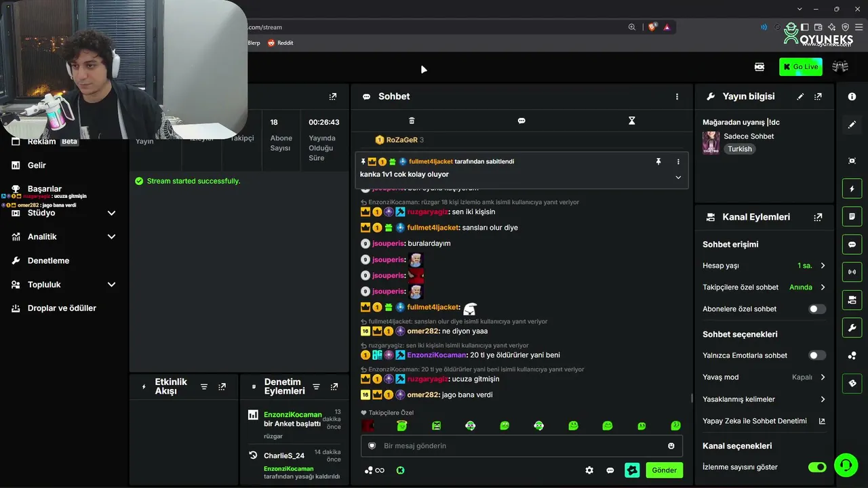Open the info icon in right sidebar
This screenshot has width=868, height=488.
[852, 97]
